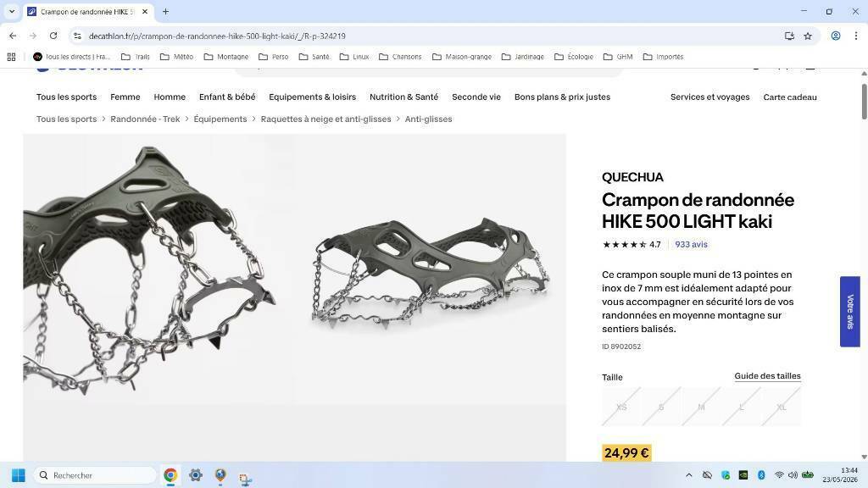The height and width of the screenshot is (488, 868).
Task: Go back to the previous page
Action: point(13,36)
